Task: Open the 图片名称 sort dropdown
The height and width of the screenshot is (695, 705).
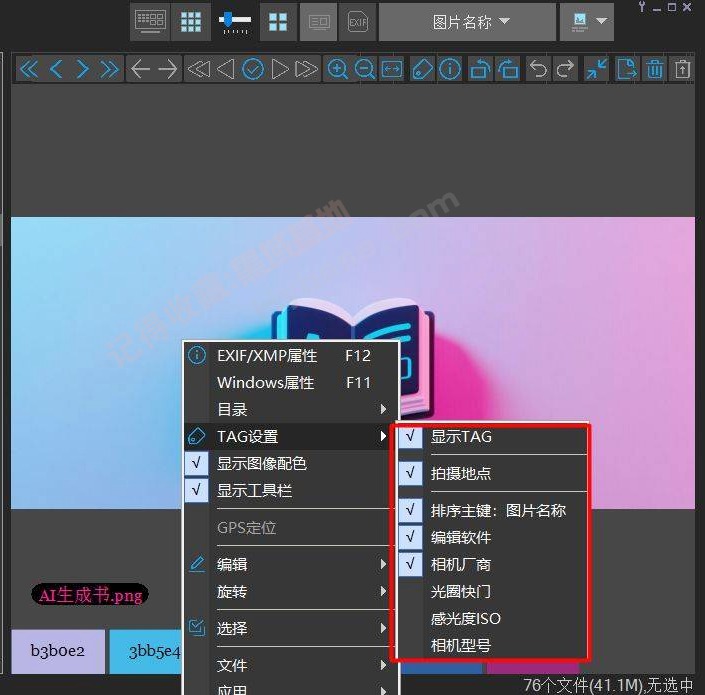Action: pos(468,22)
